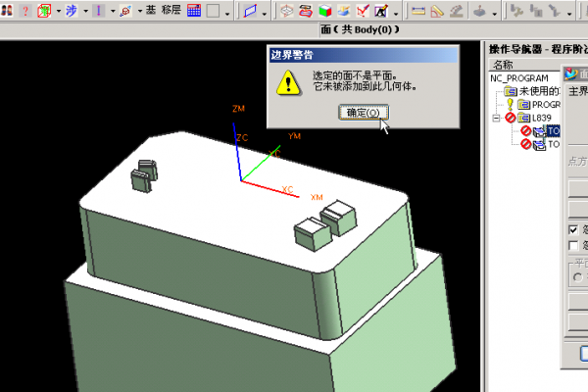Image resolution: width=588 pixels, height=392 pixels.
Task: Click the multicolor shaded cube icon
Action: [x=325, y=11]
